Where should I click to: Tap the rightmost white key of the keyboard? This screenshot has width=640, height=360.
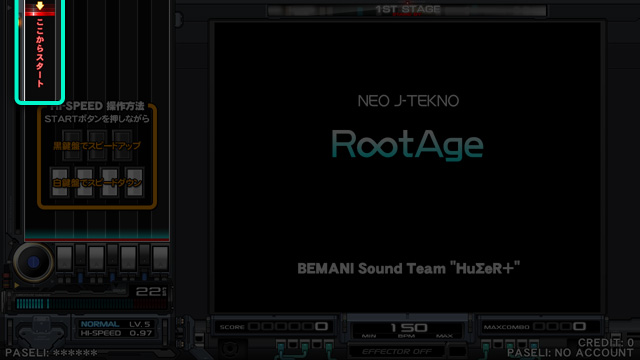pos(160,259)
